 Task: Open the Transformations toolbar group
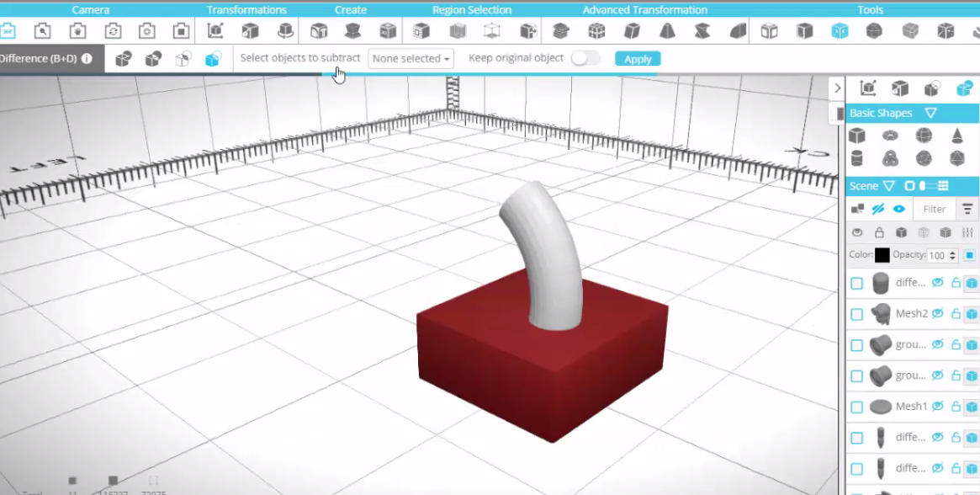click(246, 10)
